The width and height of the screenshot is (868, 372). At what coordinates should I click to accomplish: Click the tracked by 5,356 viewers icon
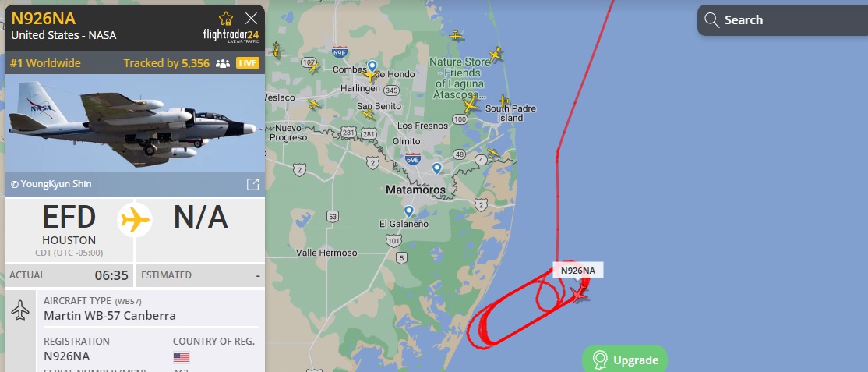click(223, 63)
